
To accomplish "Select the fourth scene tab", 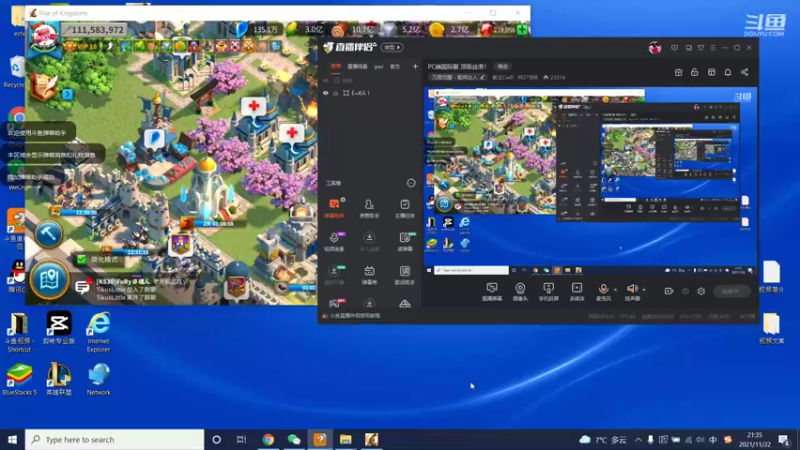I will point(395,66).
